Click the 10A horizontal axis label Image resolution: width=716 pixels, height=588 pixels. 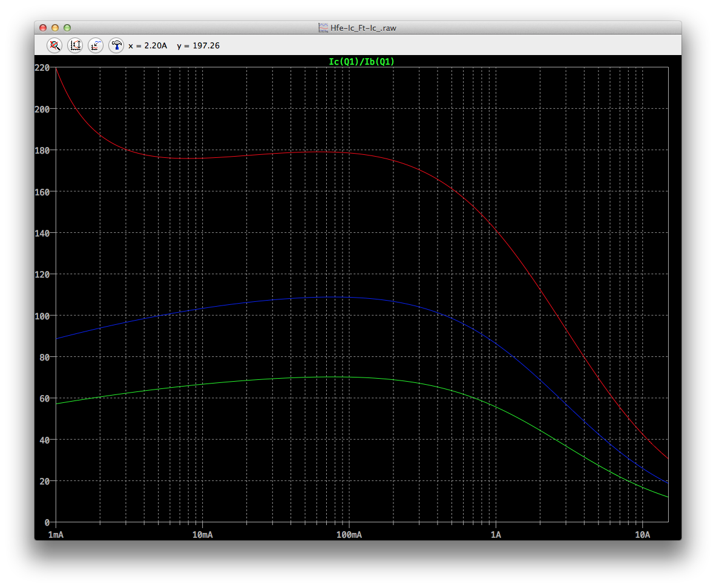click(x=642, y=535)
